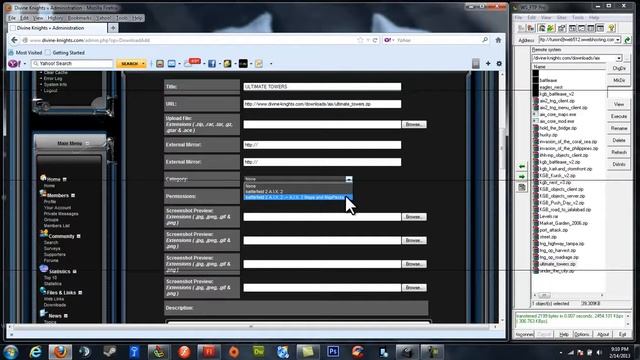Expand the remote directory path dropdown

pyautogui.click(x=619, y=58)
